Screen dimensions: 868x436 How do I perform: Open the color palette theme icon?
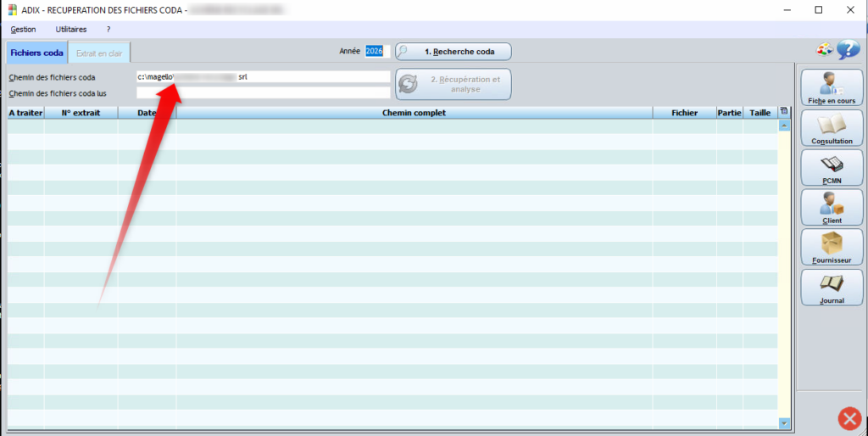(x=823, y=50)
